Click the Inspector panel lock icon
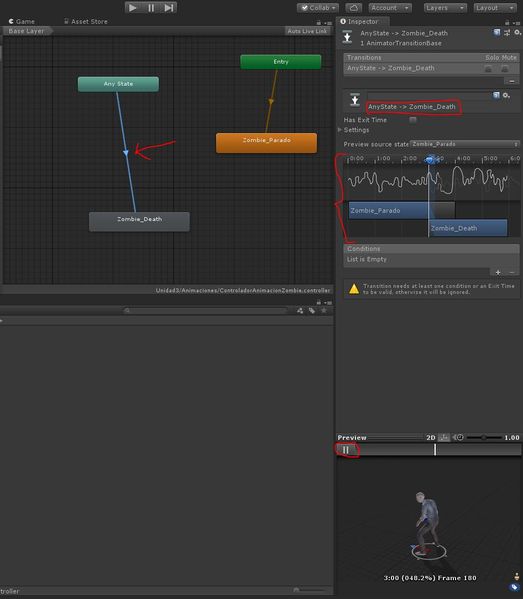This screenshot has height=599, width=523. tap(507, 23)
